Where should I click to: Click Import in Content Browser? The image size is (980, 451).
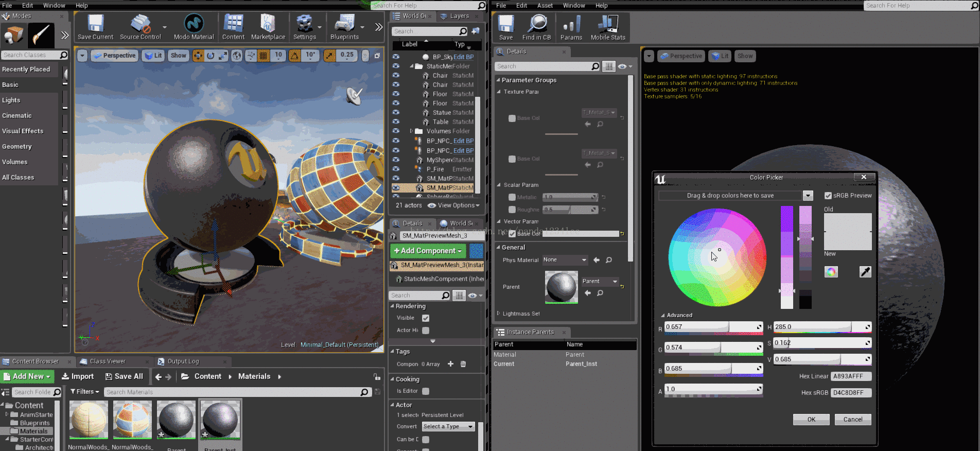[x=78, y=377]
